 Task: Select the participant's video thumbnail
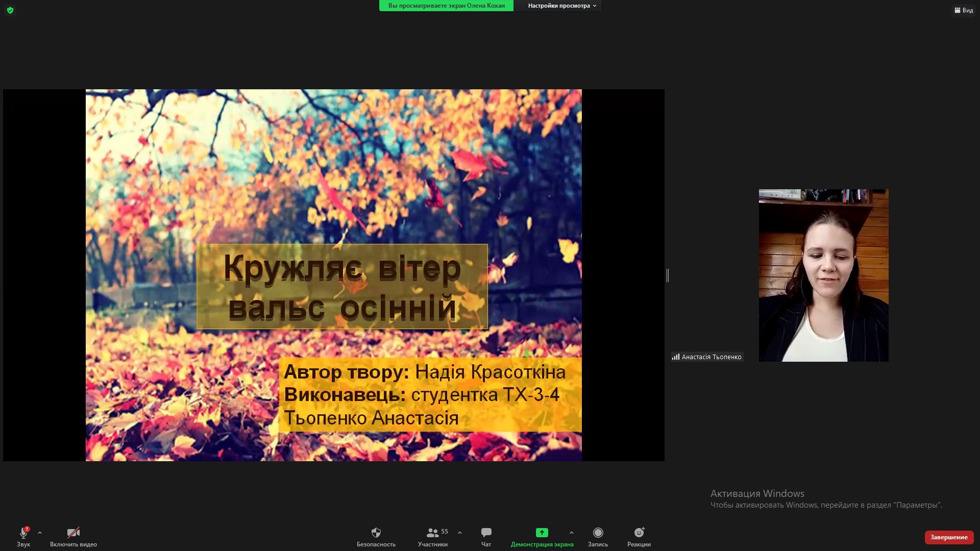point(823,275)
